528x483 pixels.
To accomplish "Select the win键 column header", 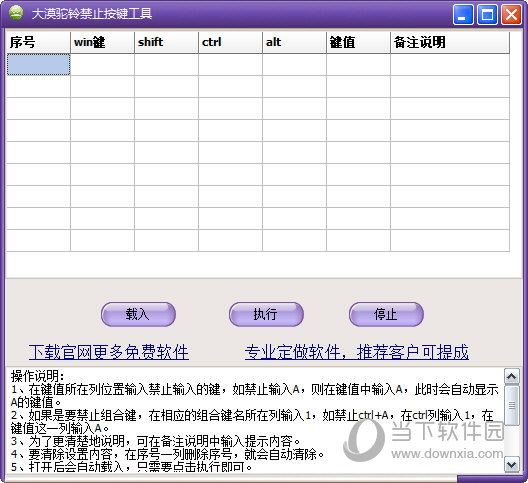I will pyautogui.click(x=102, y=42).
